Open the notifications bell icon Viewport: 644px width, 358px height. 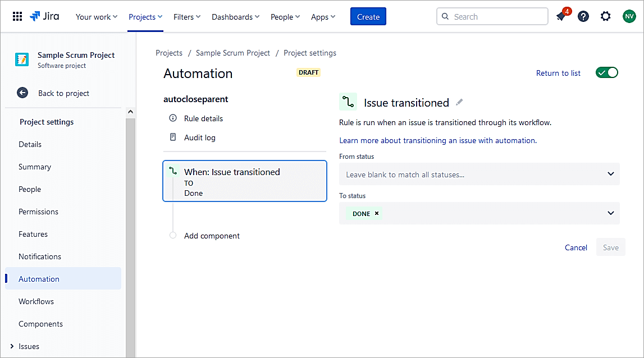[x=561, y=17]
